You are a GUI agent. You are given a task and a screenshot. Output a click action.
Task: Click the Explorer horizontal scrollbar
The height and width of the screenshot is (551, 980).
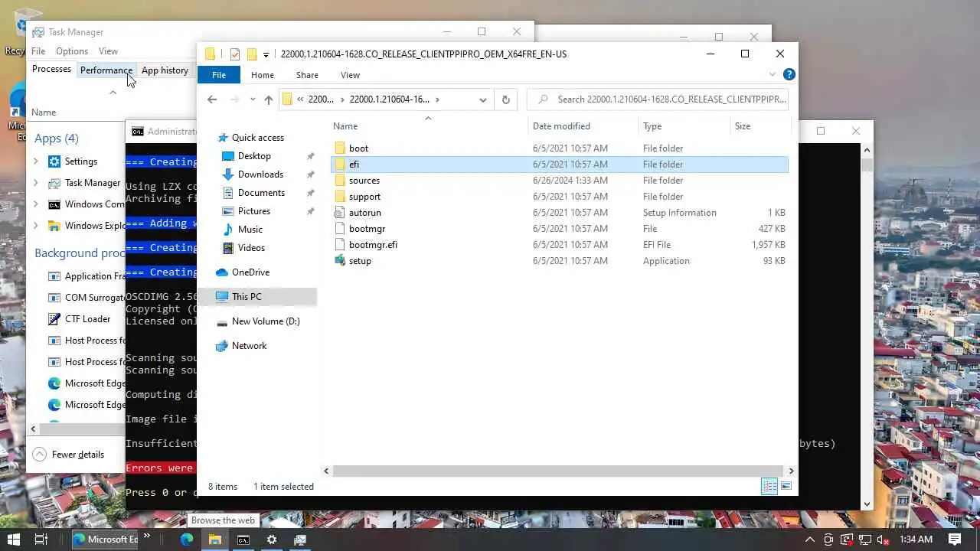click(559, 471)
